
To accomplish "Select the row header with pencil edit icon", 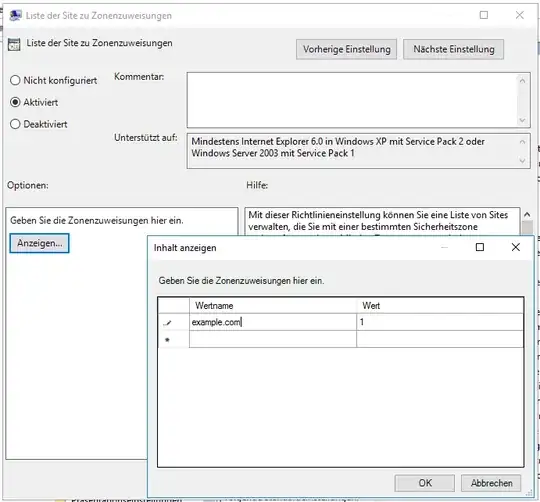I will click(174, 322).
